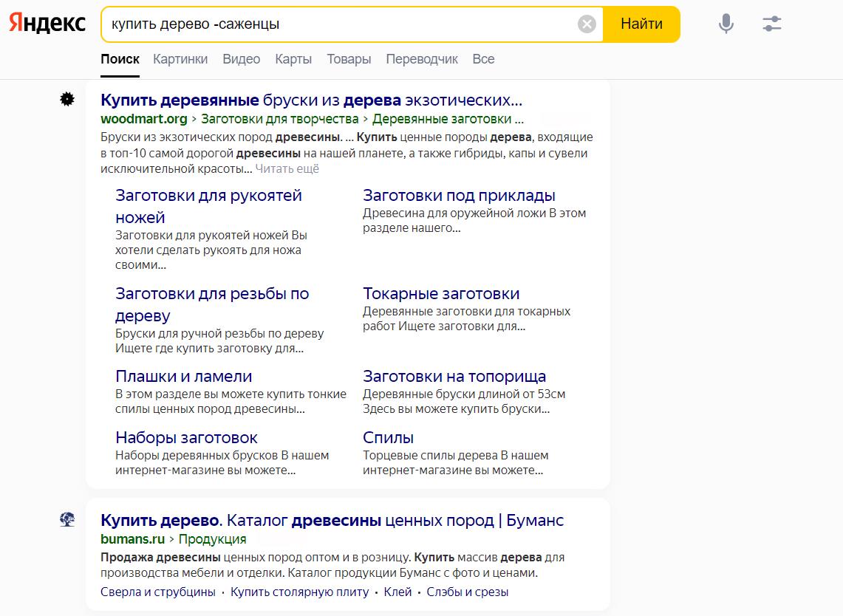Screen dimensions: 843x616
Task: Go to the Переводчик tab
Action: 422,59
